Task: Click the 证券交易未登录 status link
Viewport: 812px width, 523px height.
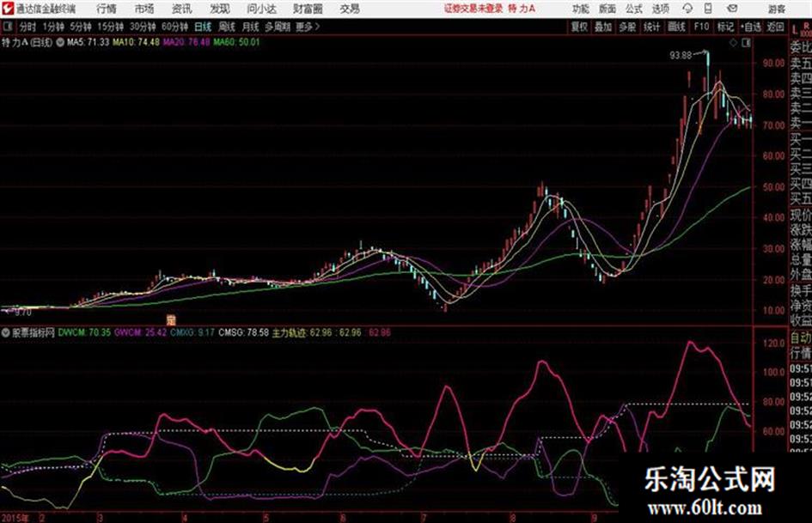Action: [473, 9]
